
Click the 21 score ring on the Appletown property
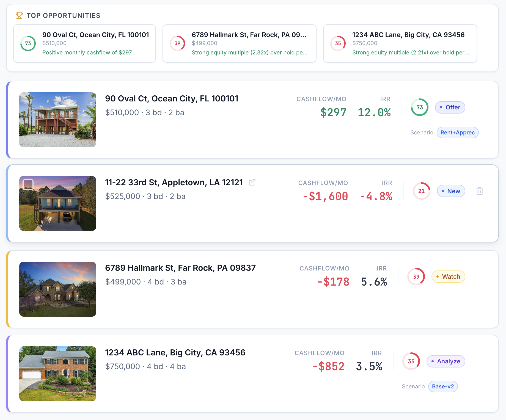coord(421,191)
